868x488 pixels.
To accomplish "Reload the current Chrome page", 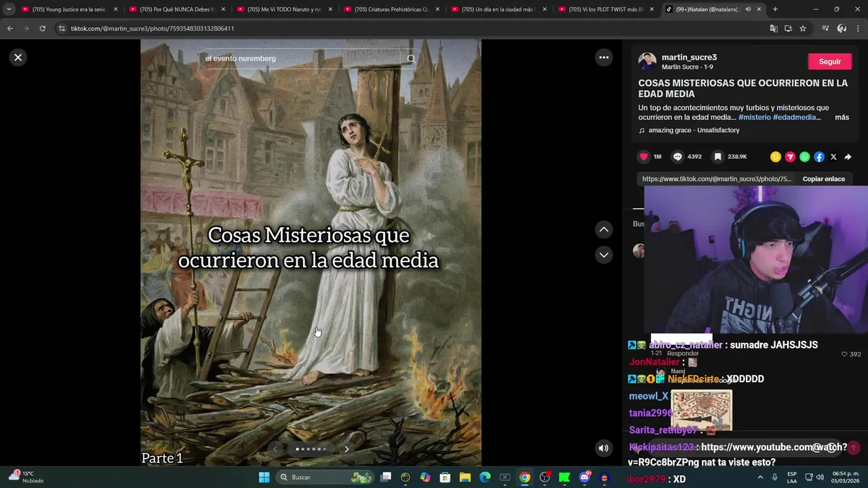I will (42, 28).
